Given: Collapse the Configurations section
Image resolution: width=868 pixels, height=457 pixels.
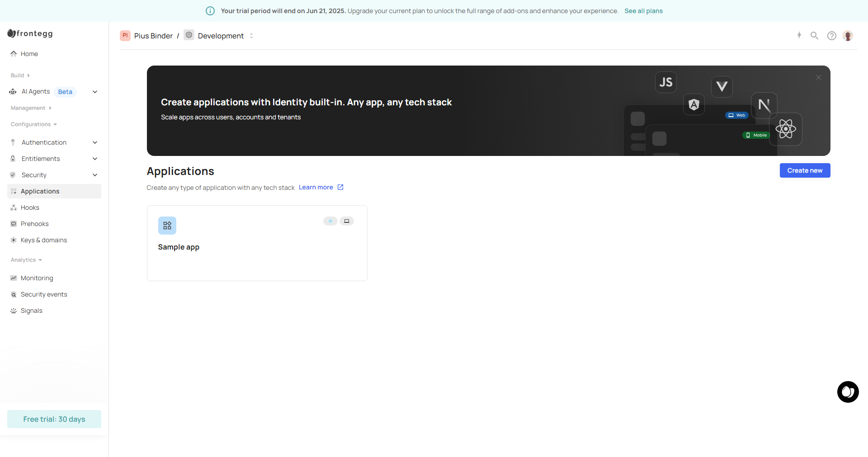Looking at the screenshot, I should pyautogui.click(x=34, y=124).
